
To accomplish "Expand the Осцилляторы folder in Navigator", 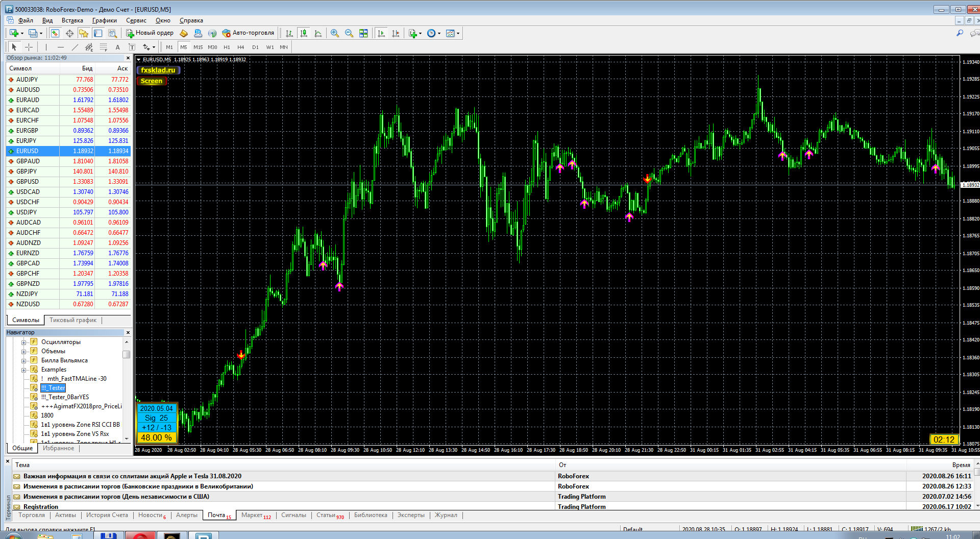I will [23, 342].
